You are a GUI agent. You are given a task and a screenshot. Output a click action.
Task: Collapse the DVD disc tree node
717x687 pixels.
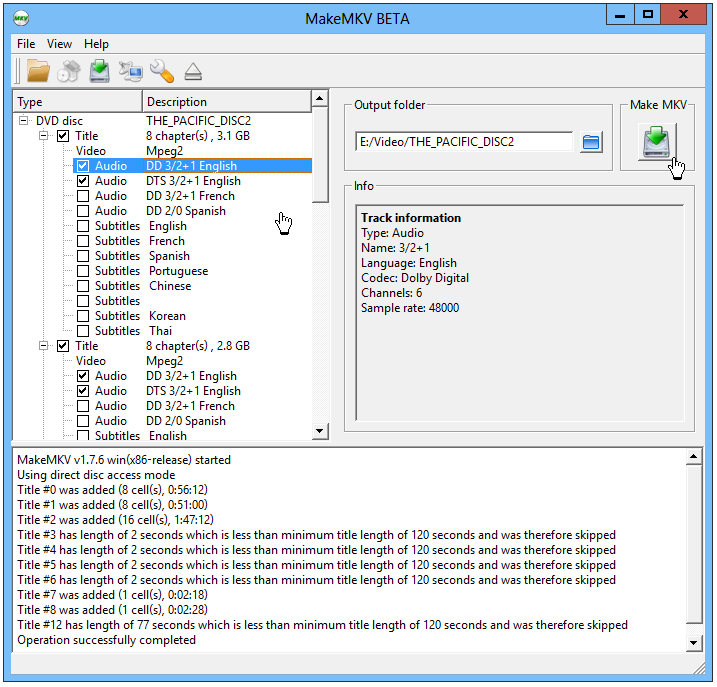23,121
